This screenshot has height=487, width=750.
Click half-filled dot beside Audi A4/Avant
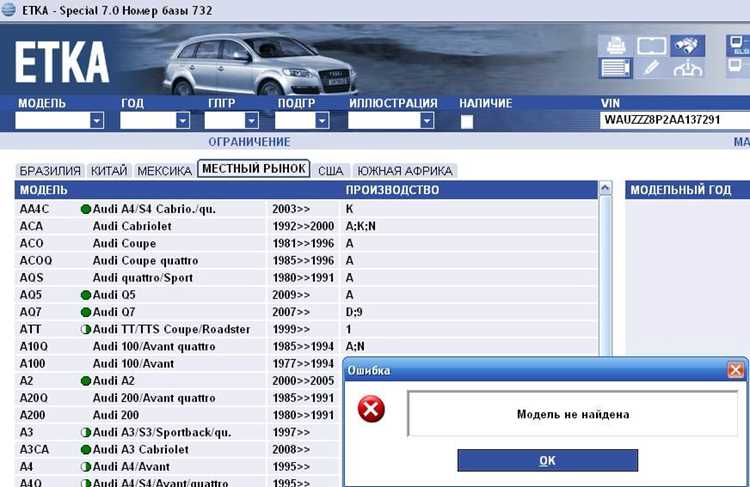pyautogui.click(x=86, y=467)
